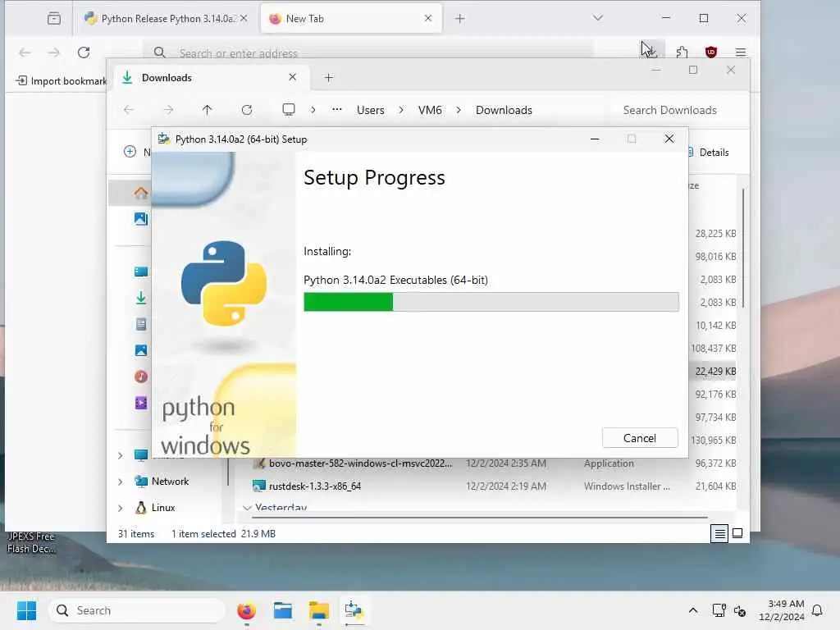Open the Python installer taskbar icon
Screen dimensions: 840x630
tap(354, 610)
